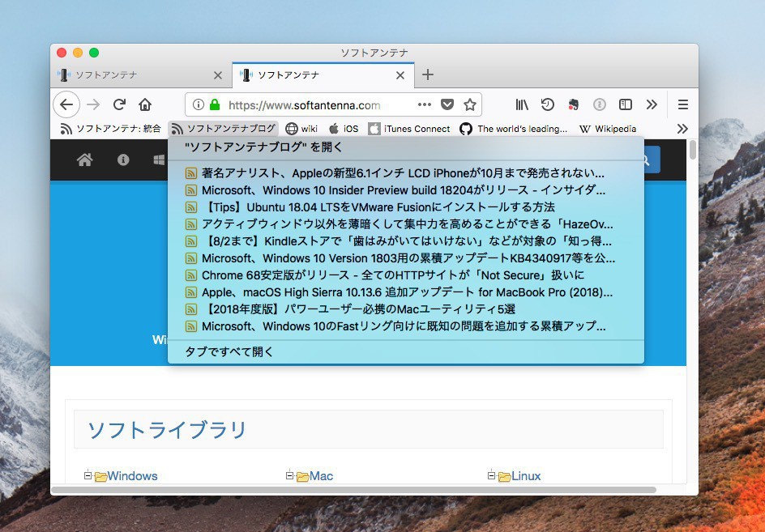This screenshot has width=765, height=532.
Task: Choose タブですべて開く menu item
Action: click(406, 352)
